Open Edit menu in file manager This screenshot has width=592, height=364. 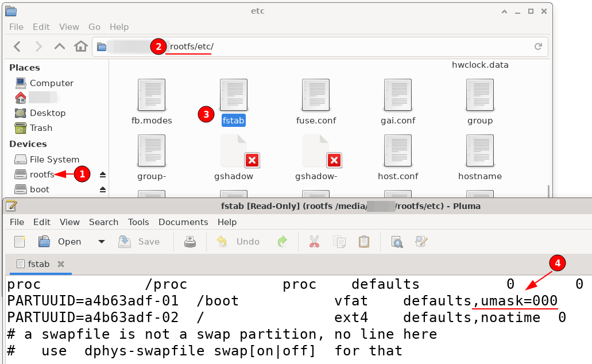[x=41, y=27]
